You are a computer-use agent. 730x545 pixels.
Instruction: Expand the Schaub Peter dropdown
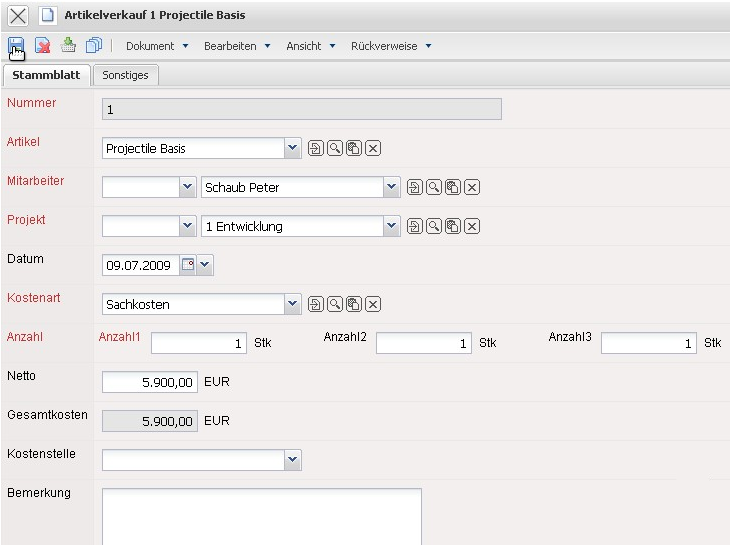click(x=392, y=187)
